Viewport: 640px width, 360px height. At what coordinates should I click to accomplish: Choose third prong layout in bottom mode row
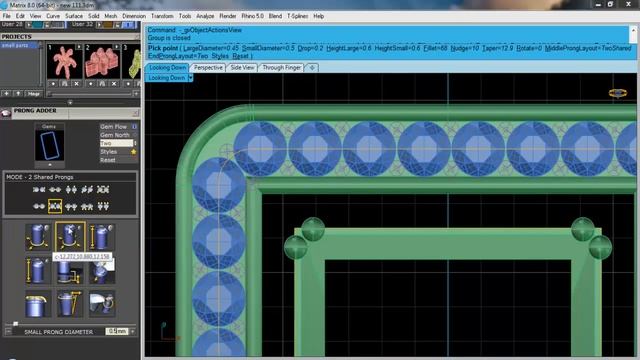71,207
